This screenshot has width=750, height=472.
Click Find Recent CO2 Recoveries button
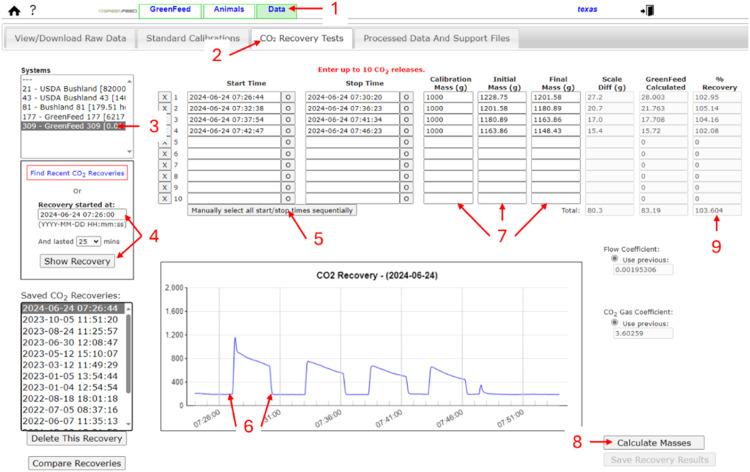77,173
